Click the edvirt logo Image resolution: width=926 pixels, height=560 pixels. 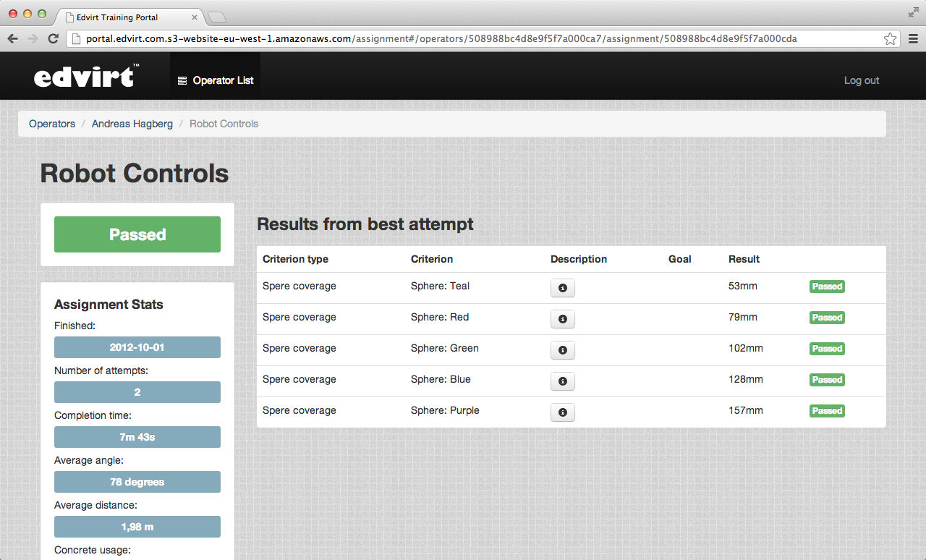pos(86,76)
